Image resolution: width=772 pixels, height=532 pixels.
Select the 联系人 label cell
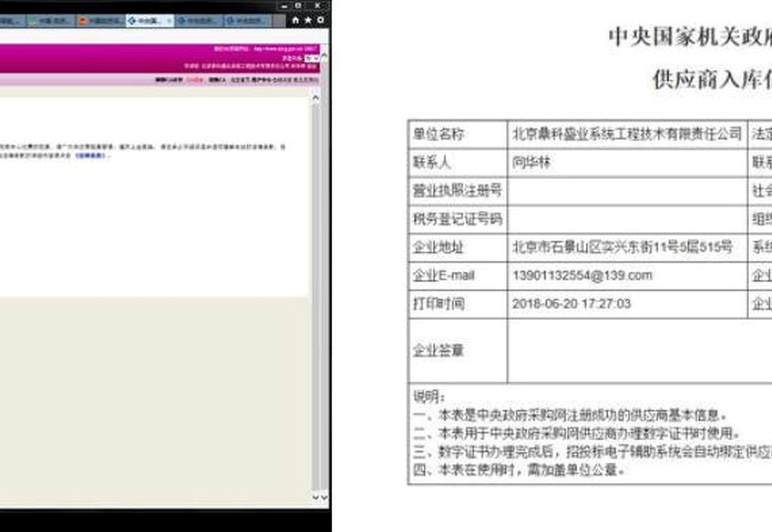pyautogui.click(x=458, y=162)
